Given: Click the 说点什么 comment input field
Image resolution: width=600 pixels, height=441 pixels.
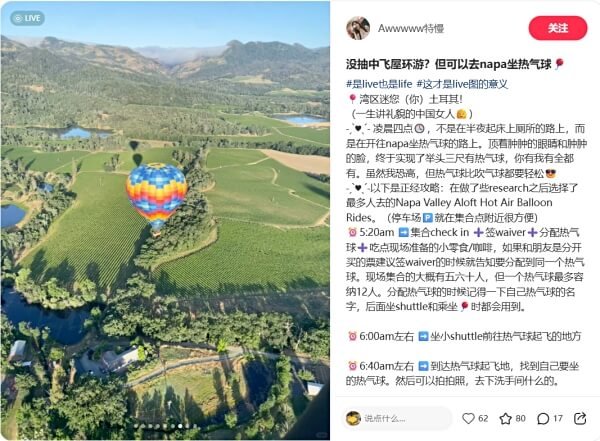Looking at the screenshot, I should point(398,418).
